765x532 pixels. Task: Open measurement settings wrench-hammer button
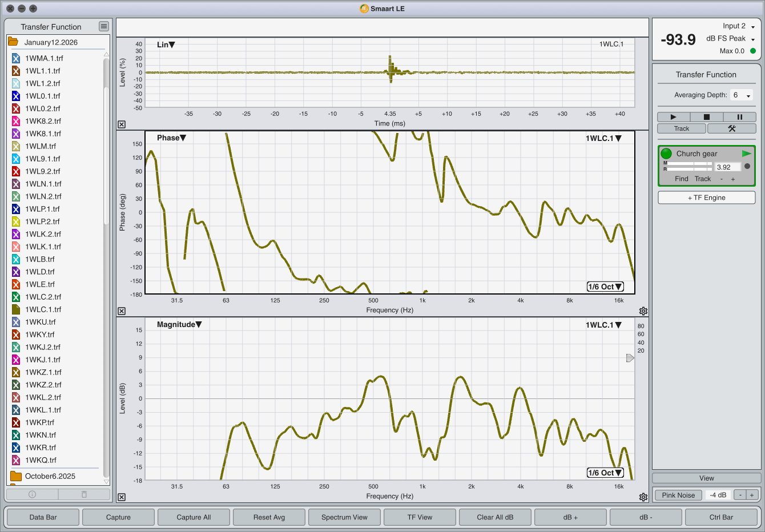point(731,128)
